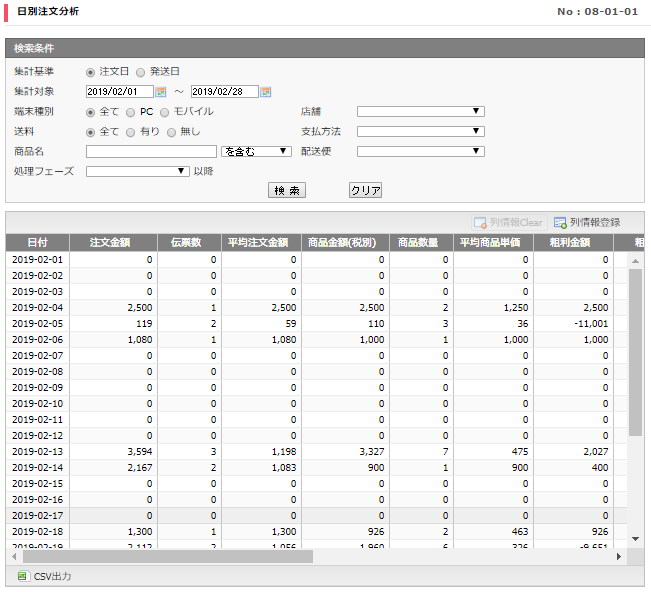Click the 商品名 text input field
This screenshot has width=651, height=592.
pyautogui.click(x=151, y=152)
